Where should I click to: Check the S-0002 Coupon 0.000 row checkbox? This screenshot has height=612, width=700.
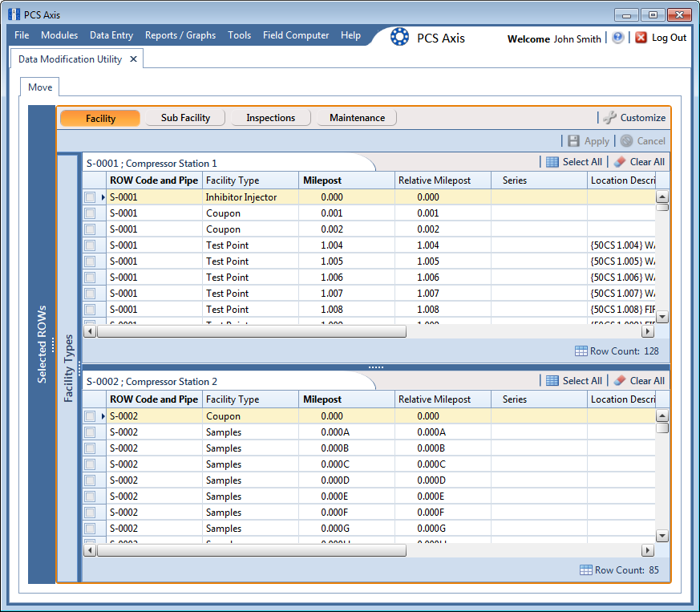click(x=90, y=416)
